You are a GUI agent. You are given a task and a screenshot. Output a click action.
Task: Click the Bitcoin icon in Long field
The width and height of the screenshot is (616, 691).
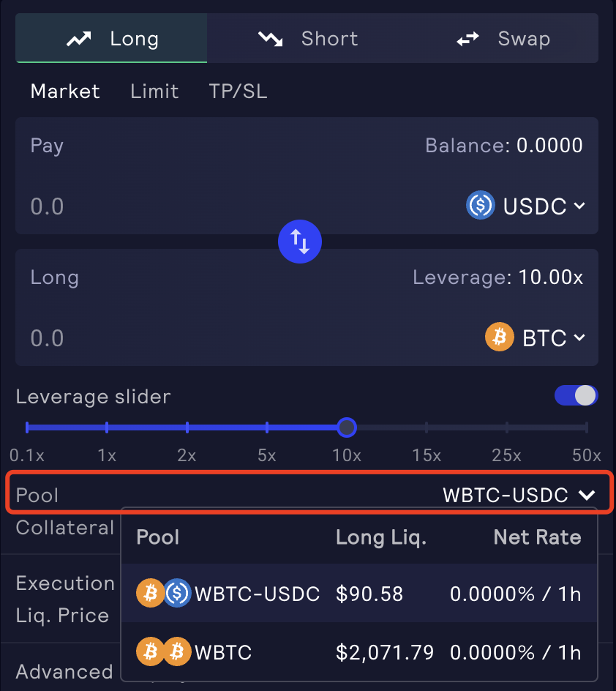click(x=500, y=337)
